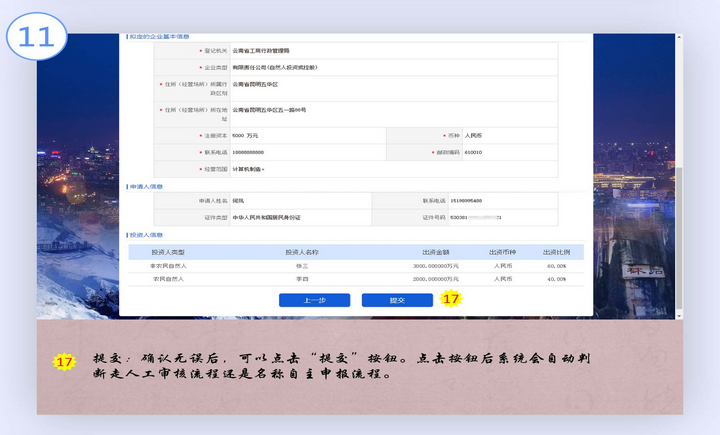Click the slide number 11 badge
This screenshot has width=720, height=435.
click(x=36, y=36)
